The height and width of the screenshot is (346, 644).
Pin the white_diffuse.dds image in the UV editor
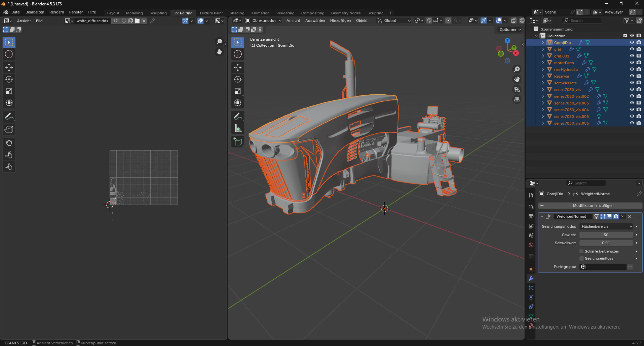[x=152, y=21]
